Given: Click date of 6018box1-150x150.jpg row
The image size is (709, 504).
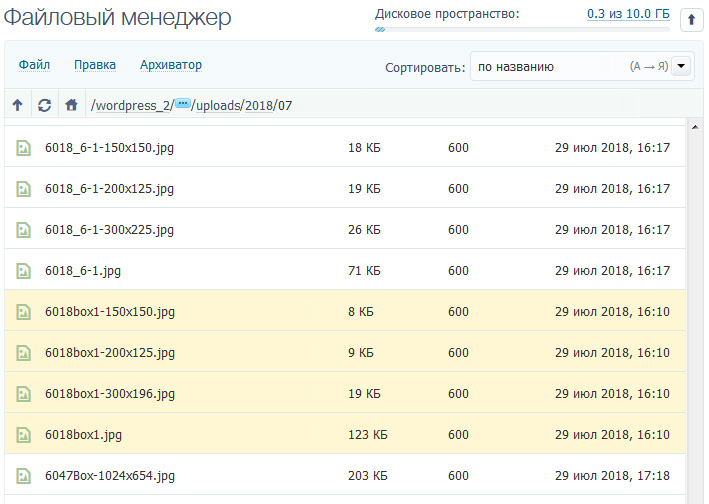Looking at the screenshot, I should (x=612, y=312).
